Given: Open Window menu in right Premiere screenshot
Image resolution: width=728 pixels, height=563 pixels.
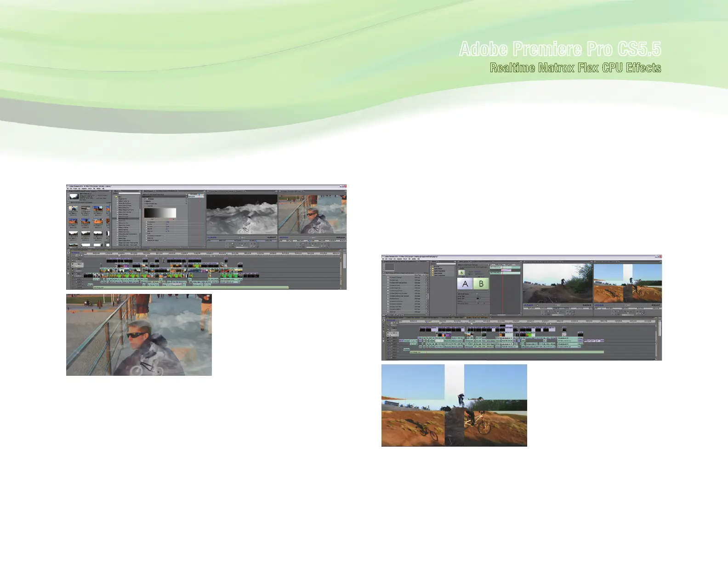Looking at the screenshot, I should pos(414,259).
